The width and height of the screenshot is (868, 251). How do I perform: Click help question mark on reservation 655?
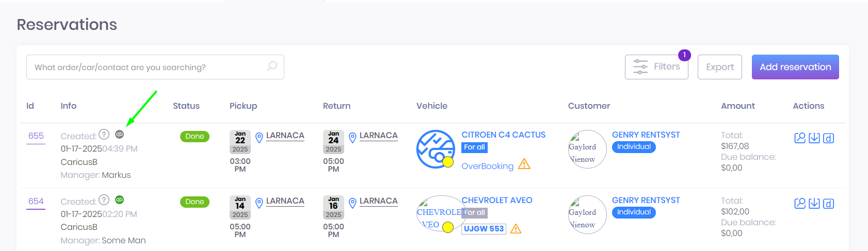click(x=104, y=135)
